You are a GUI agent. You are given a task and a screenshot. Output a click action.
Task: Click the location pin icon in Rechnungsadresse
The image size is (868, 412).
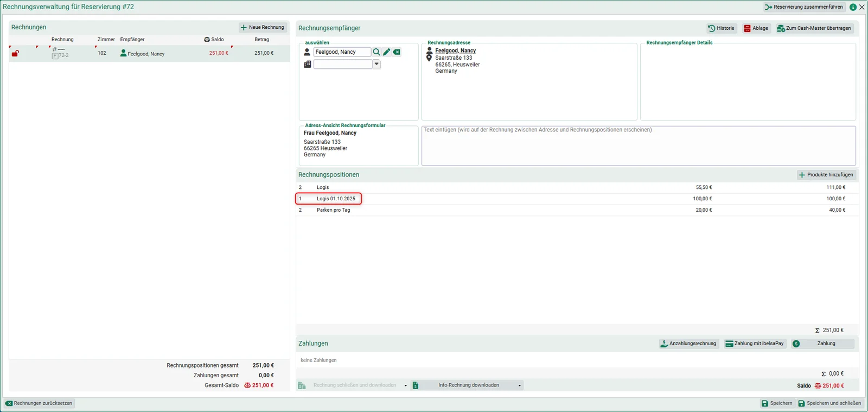pyautogui.click(x=429, y=58)
